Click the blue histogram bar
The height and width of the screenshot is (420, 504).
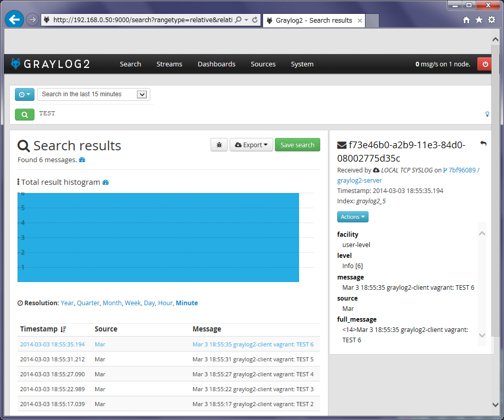158,237
